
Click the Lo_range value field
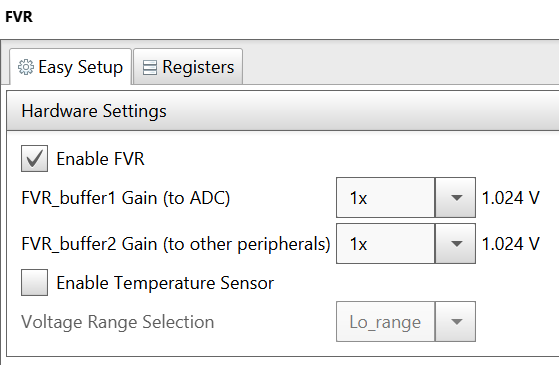point(385,322)
